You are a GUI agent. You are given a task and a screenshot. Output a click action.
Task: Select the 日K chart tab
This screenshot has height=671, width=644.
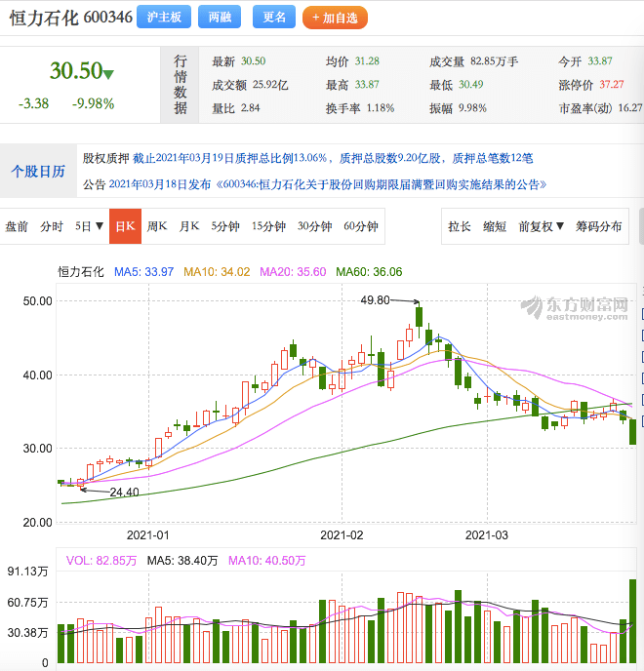pos(125,226)
